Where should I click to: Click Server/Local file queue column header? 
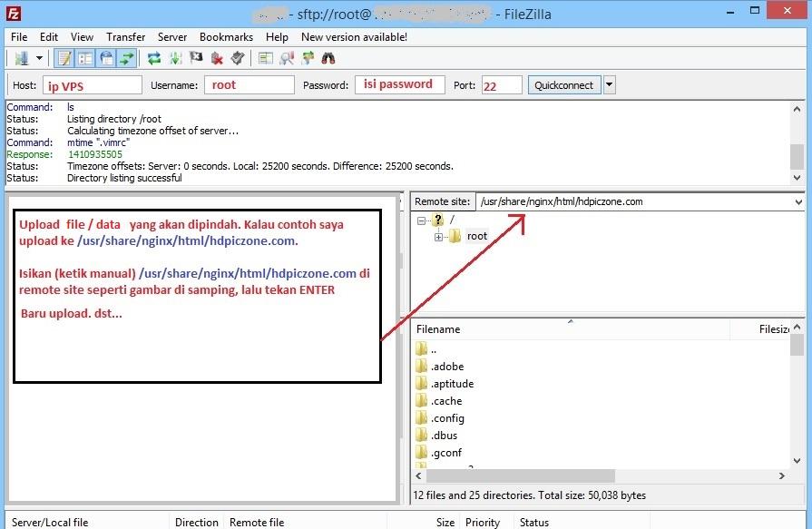point(87,523)
